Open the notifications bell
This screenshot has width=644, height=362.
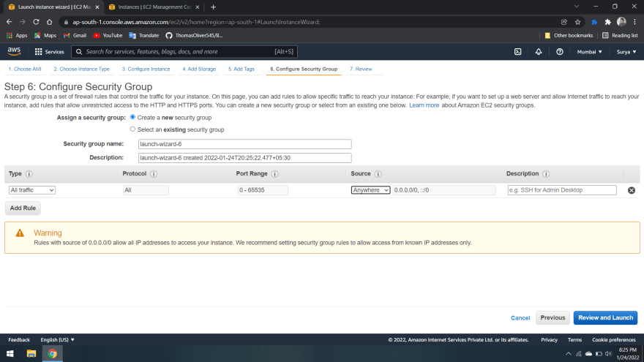pos(539,52)
